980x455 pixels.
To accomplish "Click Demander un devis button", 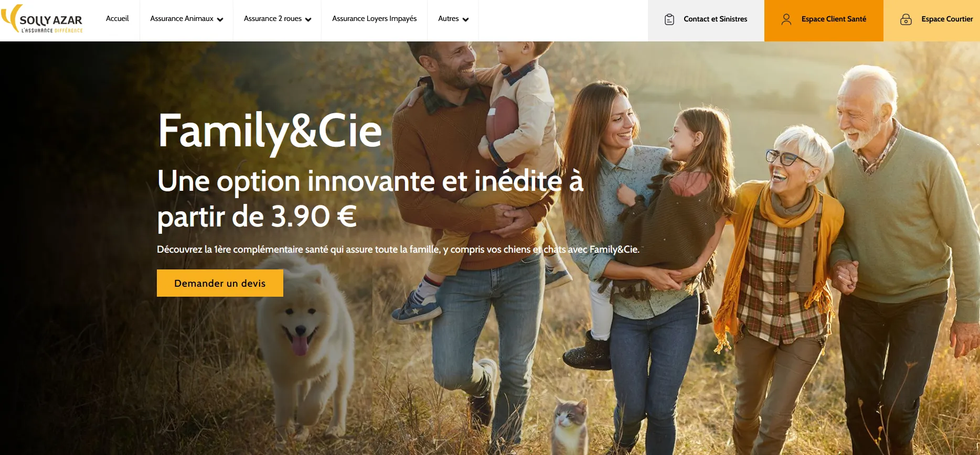I will coord(220,283).
